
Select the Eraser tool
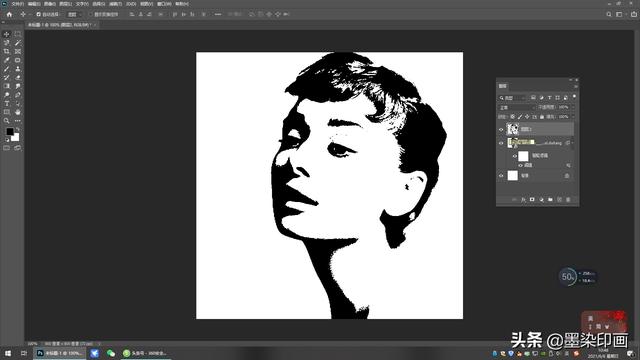click(x=18, y=78)
